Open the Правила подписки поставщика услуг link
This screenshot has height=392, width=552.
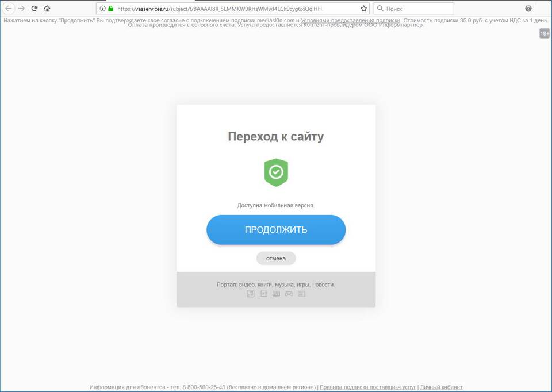coord(367,387)
